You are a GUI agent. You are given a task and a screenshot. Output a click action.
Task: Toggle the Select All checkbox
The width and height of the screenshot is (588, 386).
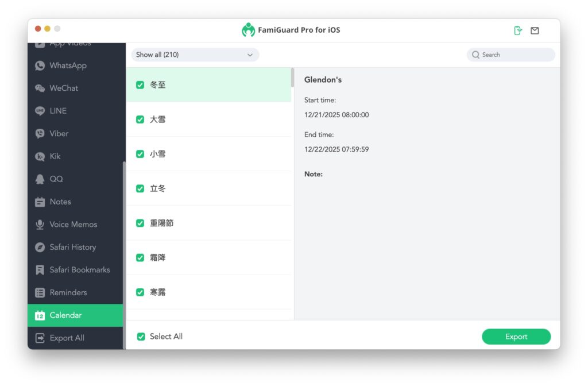(x=141, y=337)
